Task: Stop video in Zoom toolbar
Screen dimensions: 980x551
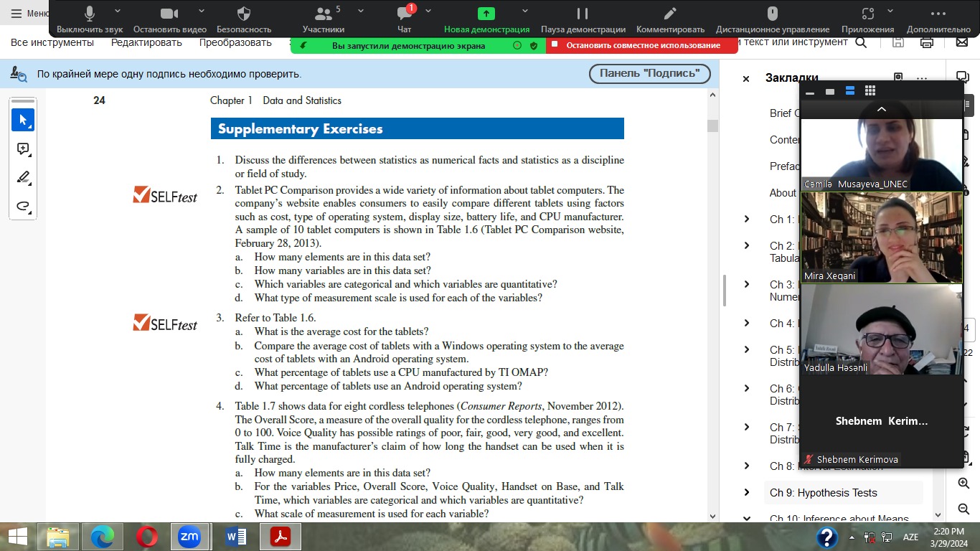Action: point(169,14)
